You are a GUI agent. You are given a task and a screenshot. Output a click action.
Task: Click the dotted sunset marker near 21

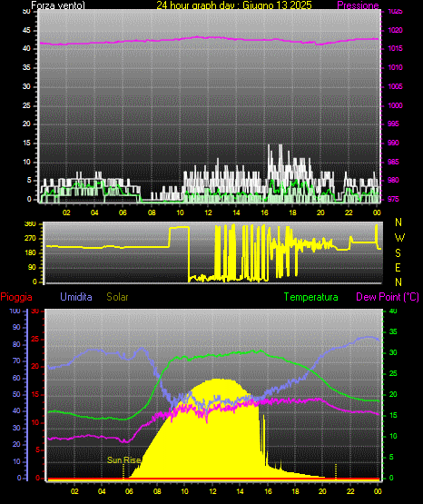[336, 471]
